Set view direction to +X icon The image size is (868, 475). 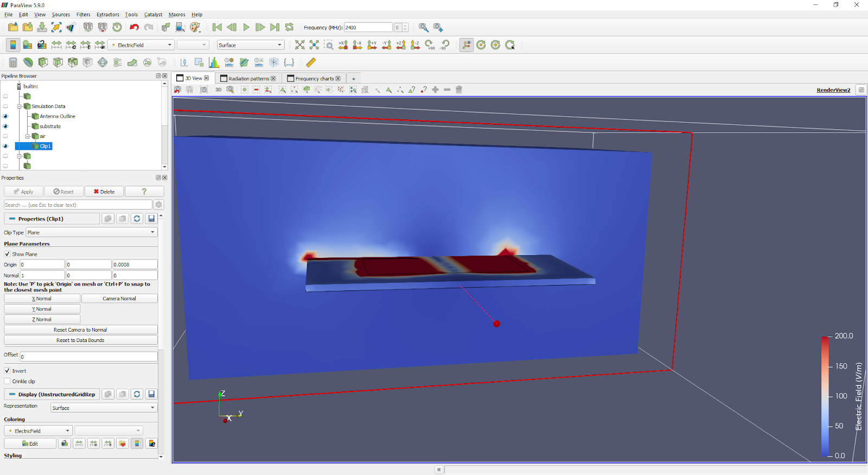coord(343,45)
